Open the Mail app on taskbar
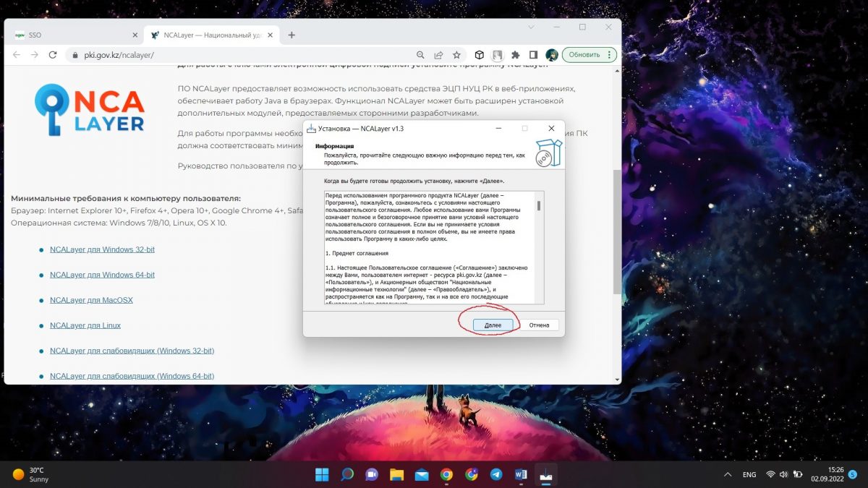The height and width of the screenshot is (488, 868). (422, 474)
